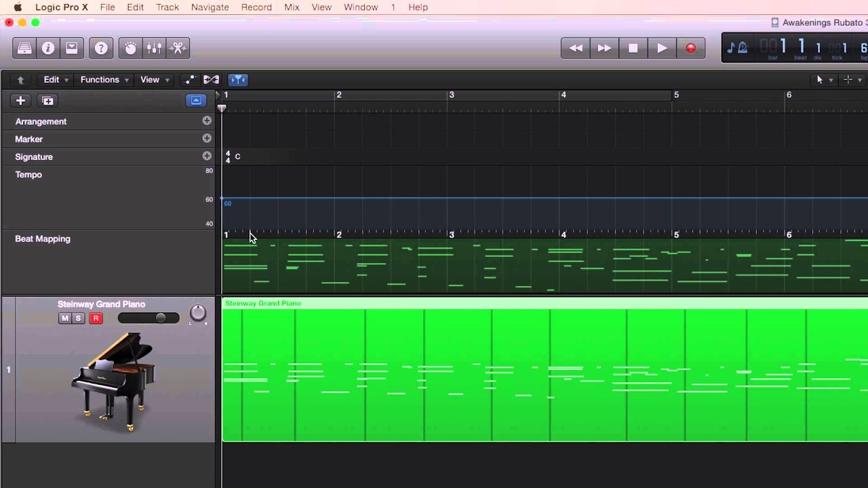
Task: Toggle the blue Catch playhead button
Action: 237,80
